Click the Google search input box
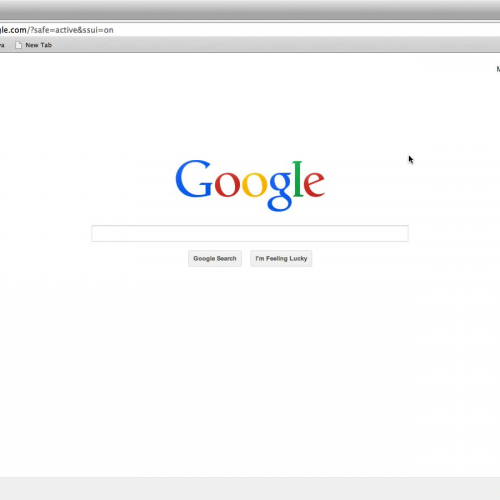 [x=250, y=233]
